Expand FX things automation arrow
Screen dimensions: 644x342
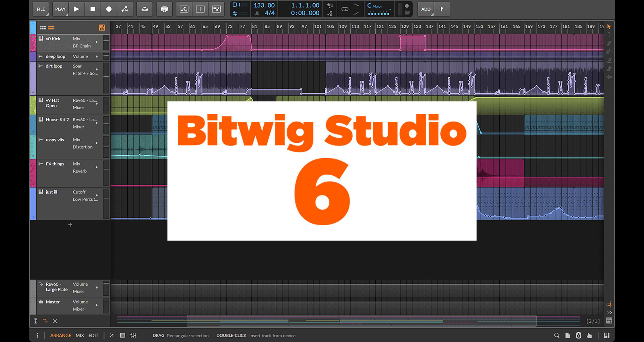(x=97, y=167)
